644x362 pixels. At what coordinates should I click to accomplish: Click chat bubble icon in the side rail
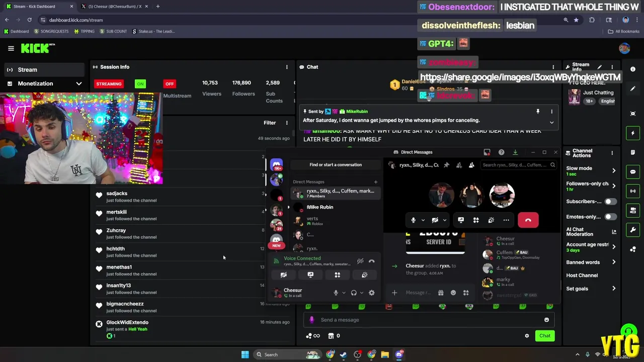pos(633,171)
